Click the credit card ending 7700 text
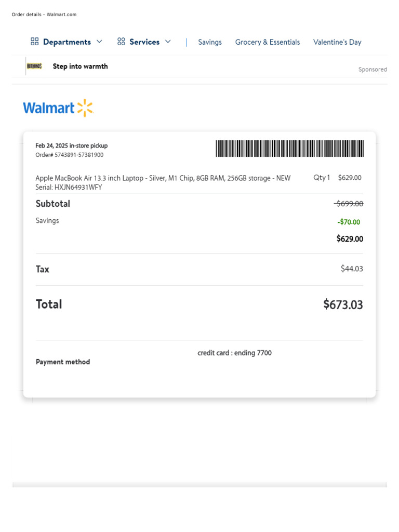The width and height of the screenshot is (399, 532). point(234,353)
